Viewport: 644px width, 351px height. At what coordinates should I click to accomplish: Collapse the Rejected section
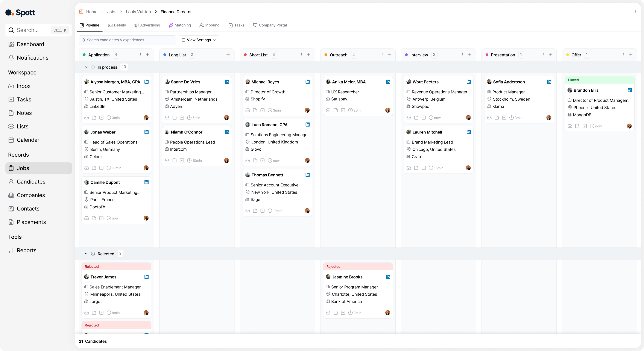86,253
